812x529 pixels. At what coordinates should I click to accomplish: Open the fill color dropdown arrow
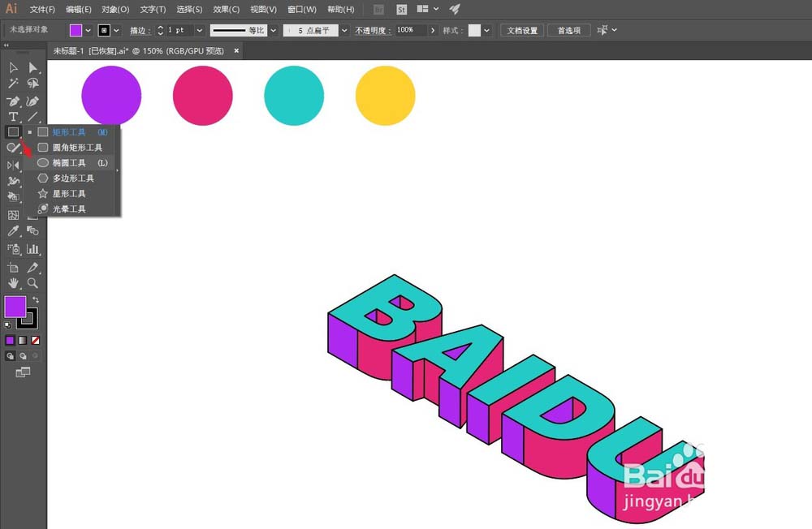88,31
